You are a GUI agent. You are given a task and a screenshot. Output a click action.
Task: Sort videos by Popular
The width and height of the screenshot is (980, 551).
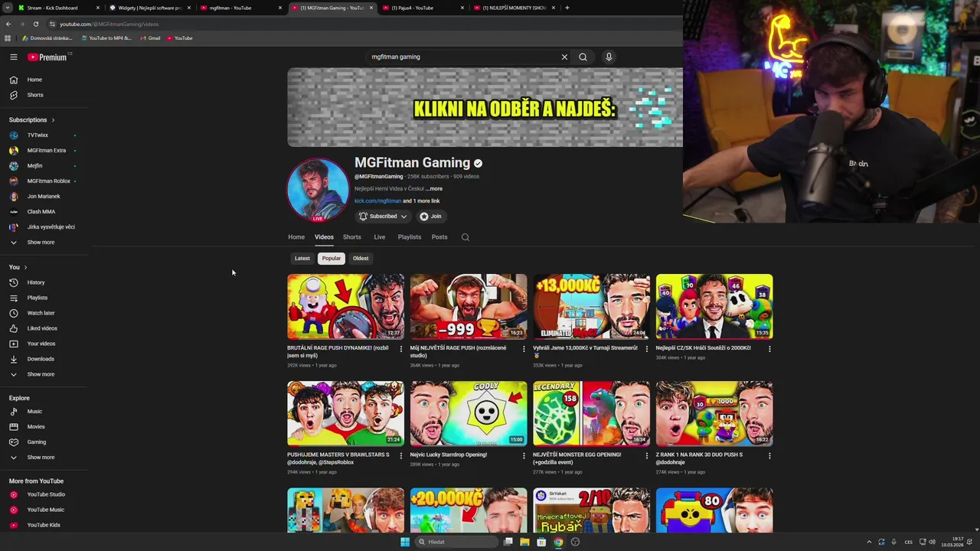[x=332, y=259]
